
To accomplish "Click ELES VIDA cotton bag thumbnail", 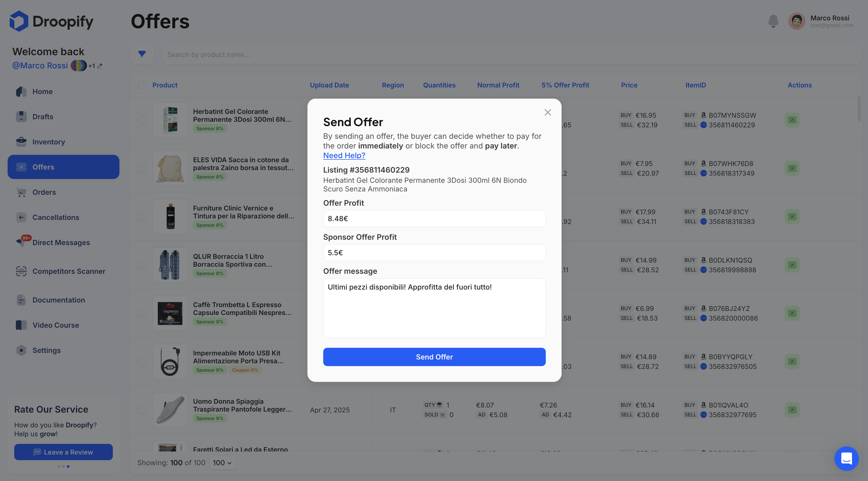I will [170, 168].
